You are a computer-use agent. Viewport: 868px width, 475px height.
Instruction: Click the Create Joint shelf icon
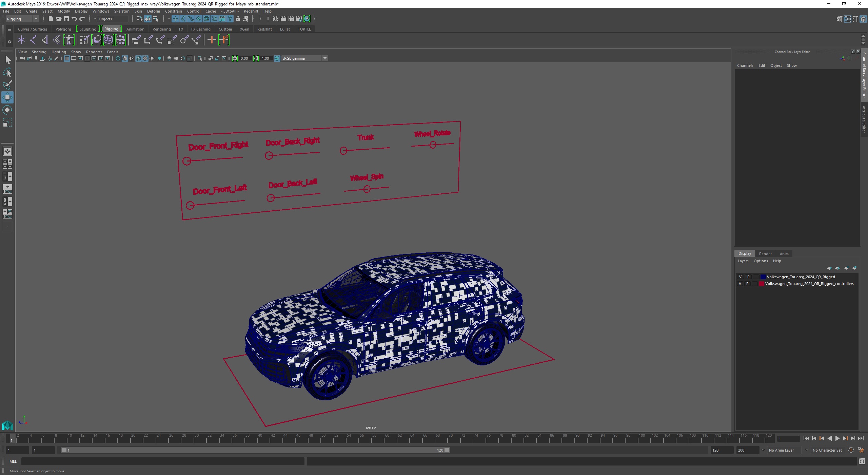tap(33, 40)
